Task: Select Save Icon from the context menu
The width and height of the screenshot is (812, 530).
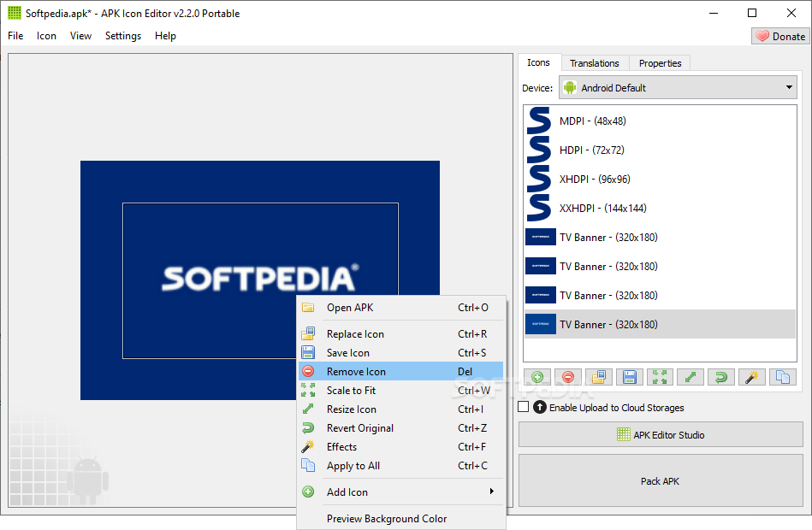Action: 400,352
